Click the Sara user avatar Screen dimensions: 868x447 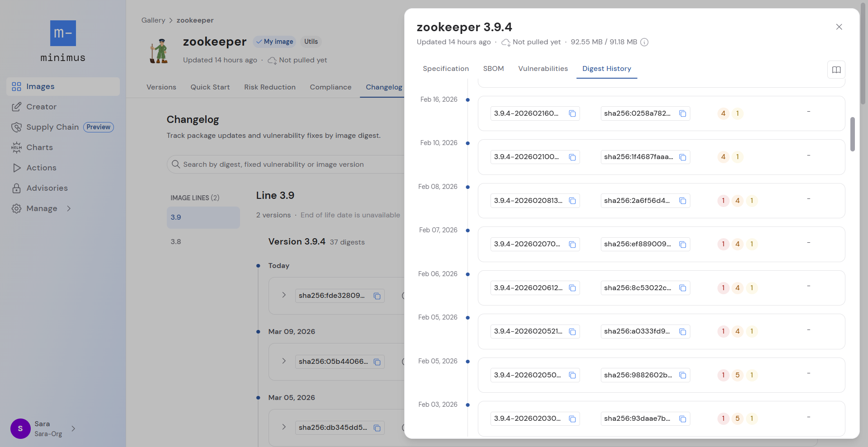point(20,428)
